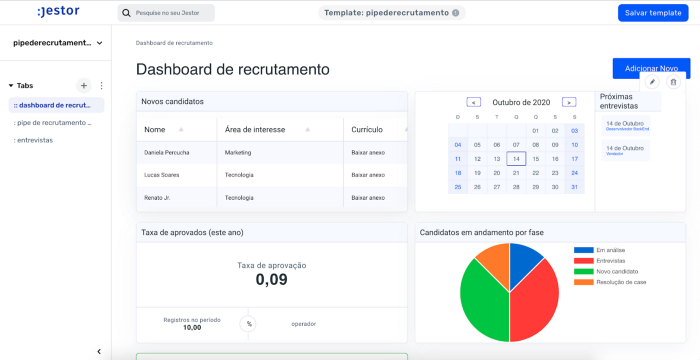Open the pipederecrutamento workspace dropdown
This screenshot has height=360, width=700.
(x=58, y=43)
